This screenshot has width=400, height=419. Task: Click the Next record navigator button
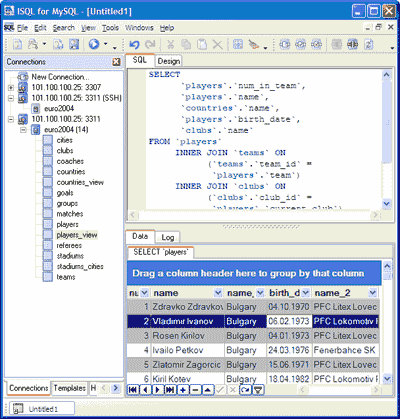158,389
